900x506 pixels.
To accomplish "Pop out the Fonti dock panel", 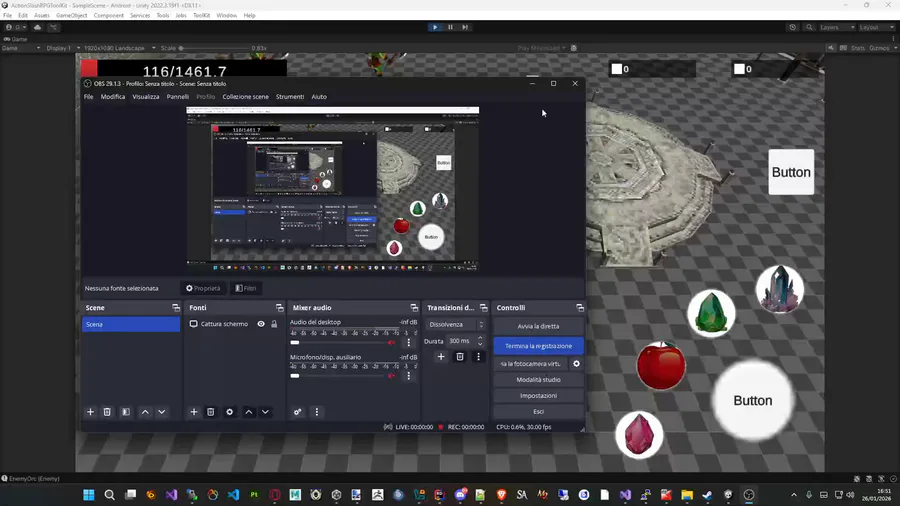I will [x=280, y=308].
